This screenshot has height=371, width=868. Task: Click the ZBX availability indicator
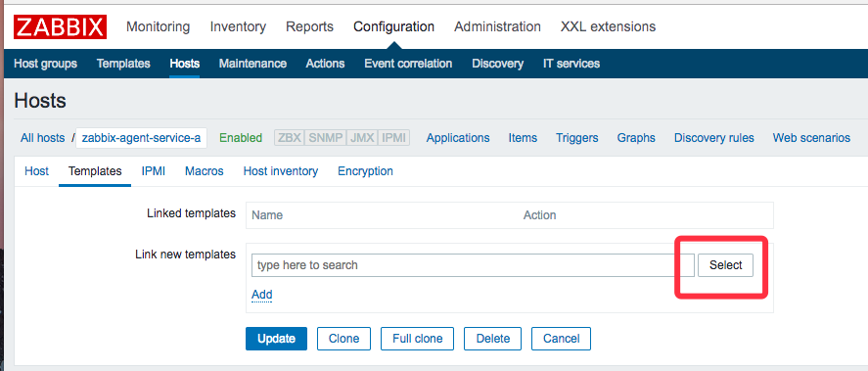(x=290, y=138)
